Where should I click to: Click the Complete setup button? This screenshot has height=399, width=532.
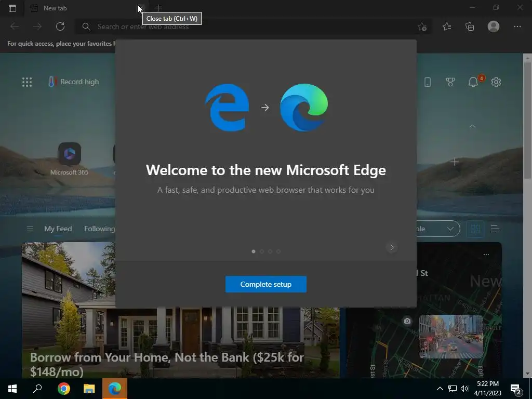click(x=265, y=284)
